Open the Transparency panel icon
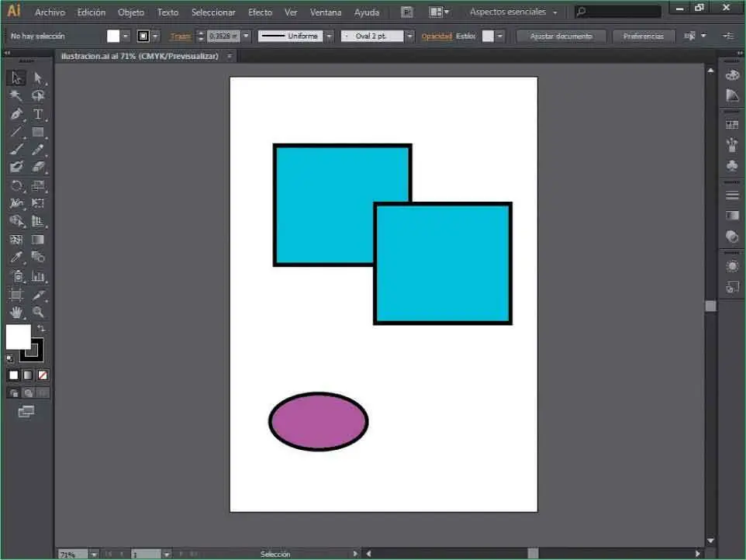 [x=733, y=237]
